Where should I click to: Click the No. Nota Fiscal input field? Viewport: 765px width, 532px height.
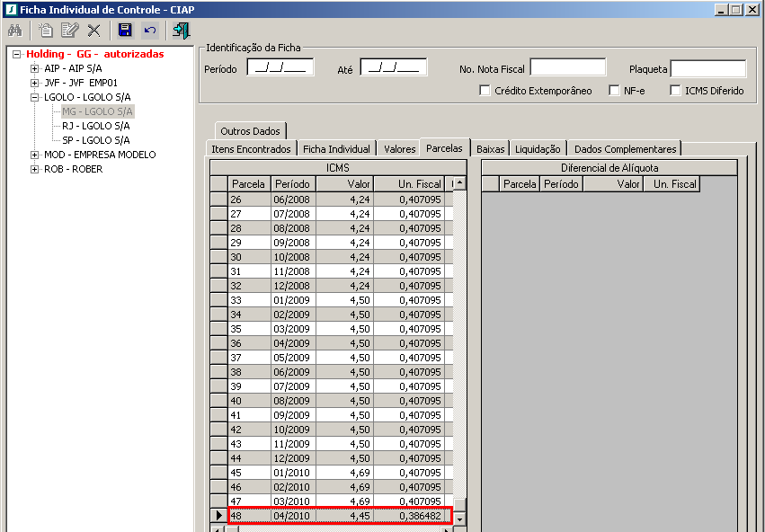tap(568, 67)
